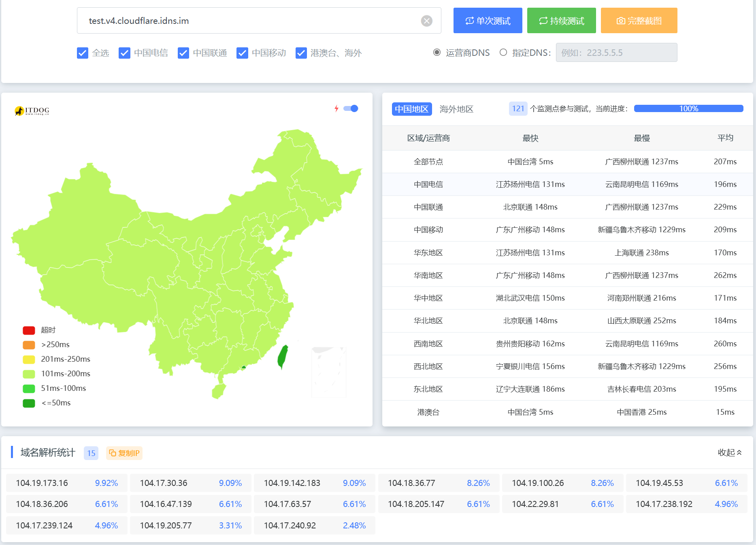Uncheck the 中国电信 checkbox
This screenshot has height=545, width=756.
[x=124, y=53]
